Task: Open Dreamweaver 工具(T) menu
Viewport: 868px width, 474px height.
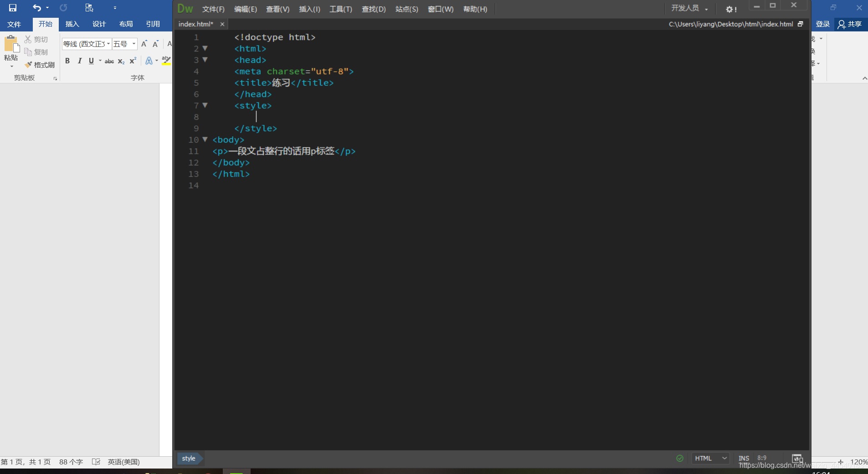Action: pyautogui.click(x=341, y=9)
